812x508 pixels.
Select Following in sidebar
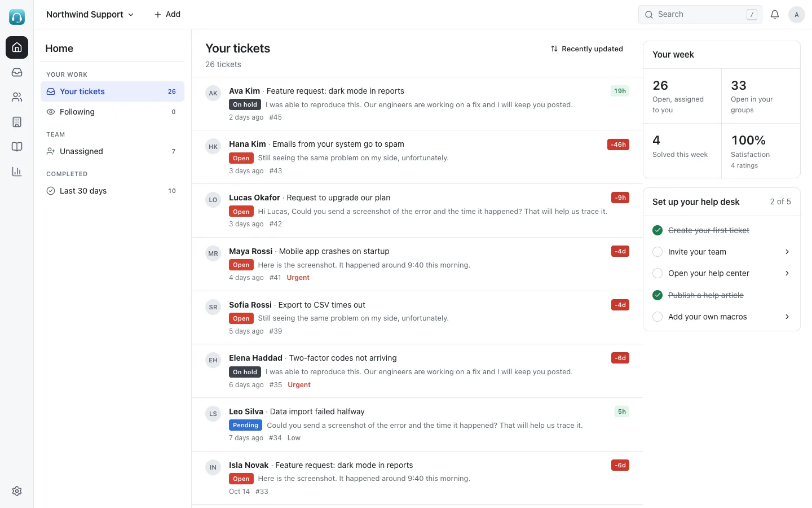112,112
